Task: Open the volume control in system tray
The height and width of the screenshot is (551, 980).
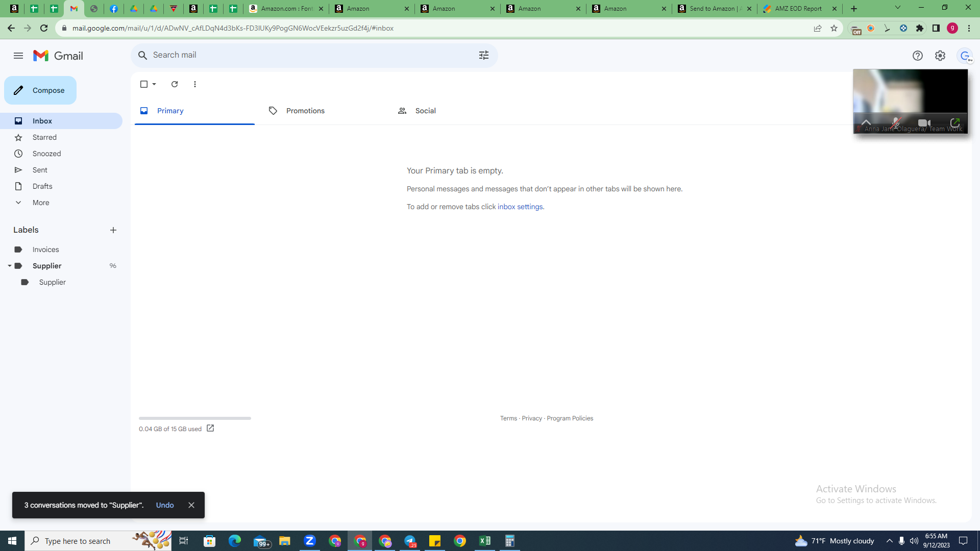Action: click(x=914, y=541)
